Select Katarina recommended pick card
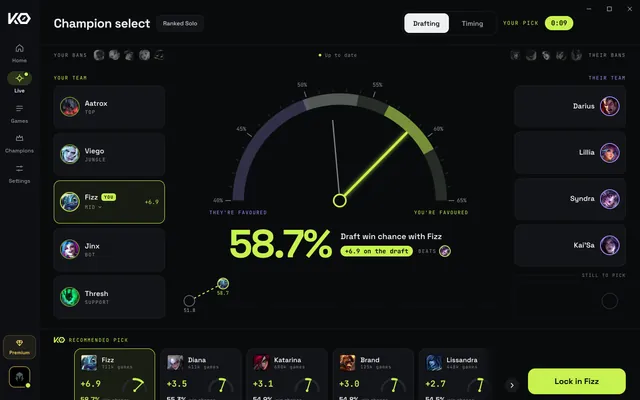Viewport: 640px width, 400px height. [287, 374]
